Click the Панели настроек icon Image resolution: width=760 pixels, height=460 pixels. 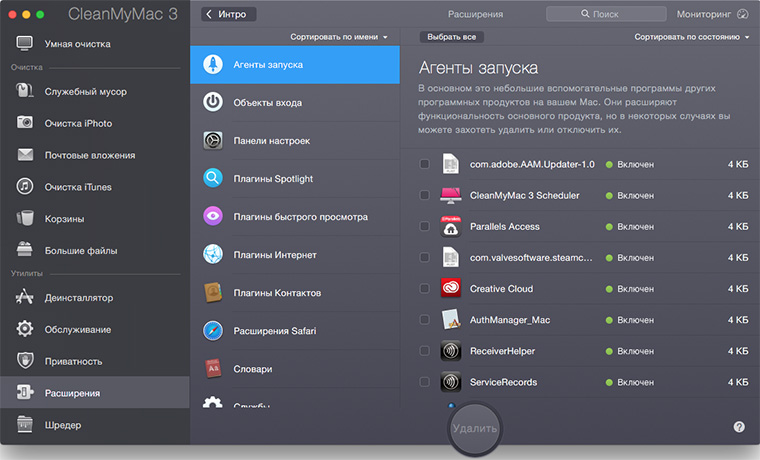point(213,140)
